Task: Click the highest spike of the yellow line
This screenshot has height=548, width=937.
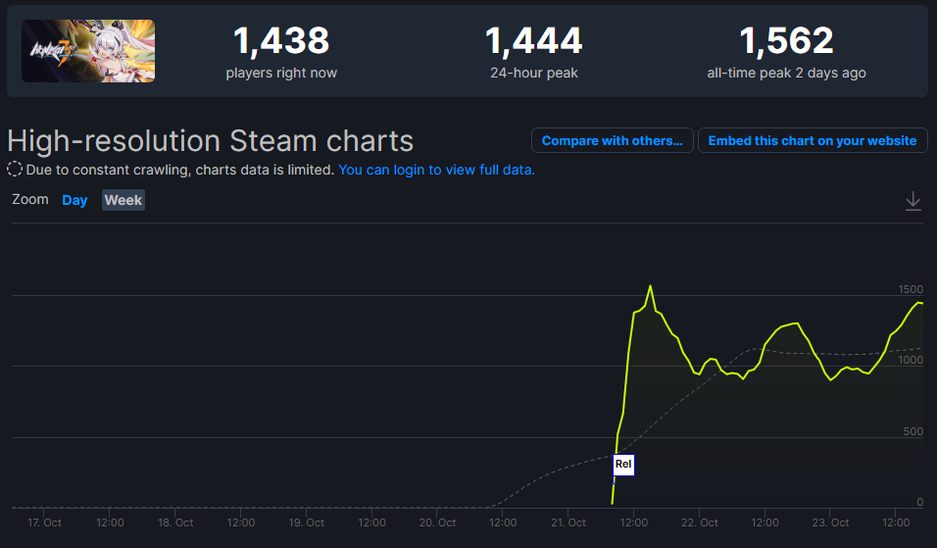Action: tap(651, 287)
